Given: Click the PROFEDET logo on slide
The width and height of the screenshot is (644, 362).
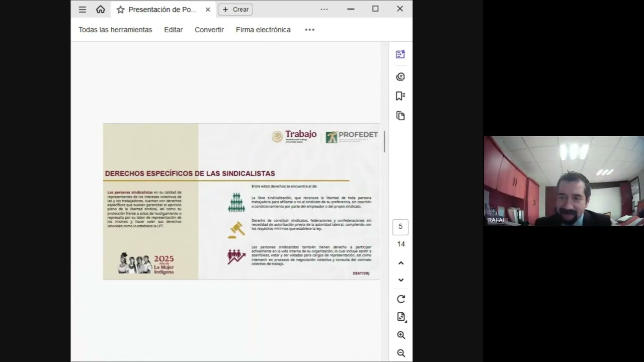Looking at the screenshot, I should [352, 136].
